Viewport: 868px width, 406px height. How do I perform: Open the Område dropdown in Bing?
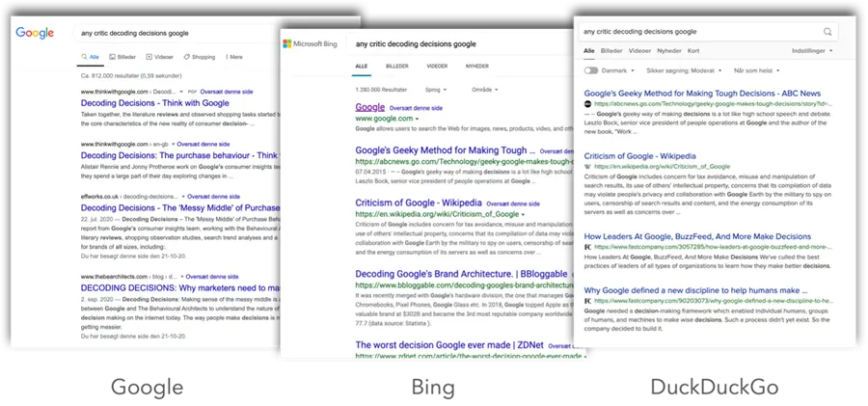click(485, 89)
